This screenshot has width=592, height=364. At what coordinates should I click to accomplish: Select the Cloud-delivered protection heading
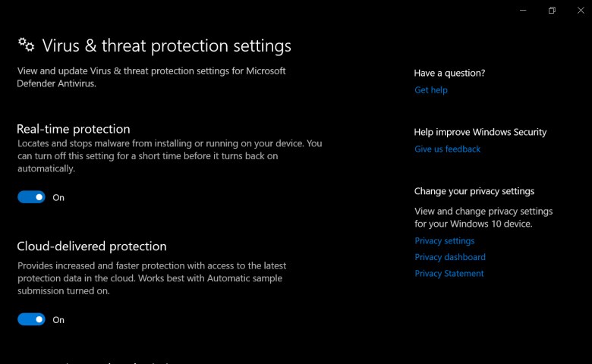pyautogui.click(x=92, y=246)
